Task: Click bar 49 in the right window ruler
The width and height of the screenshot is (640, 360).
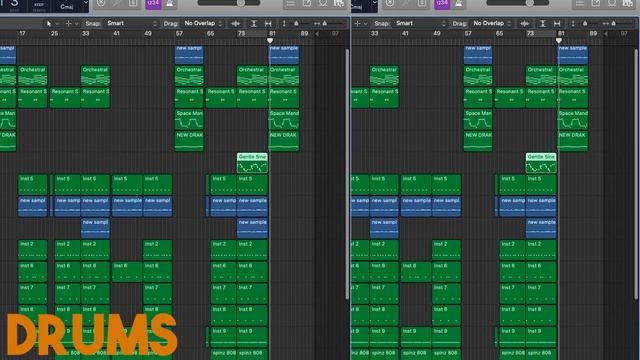Action: [x=437, y=33]
